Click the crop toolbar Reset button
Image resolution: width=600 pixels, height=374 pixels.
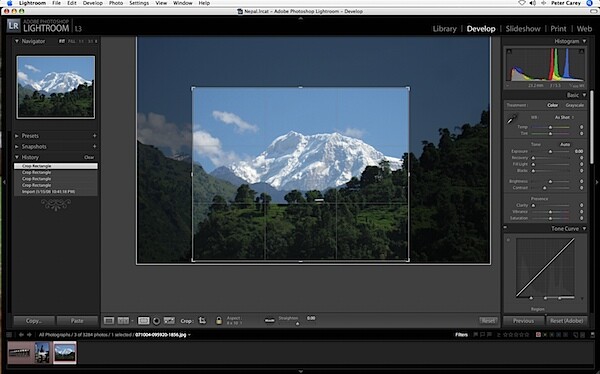488,321
